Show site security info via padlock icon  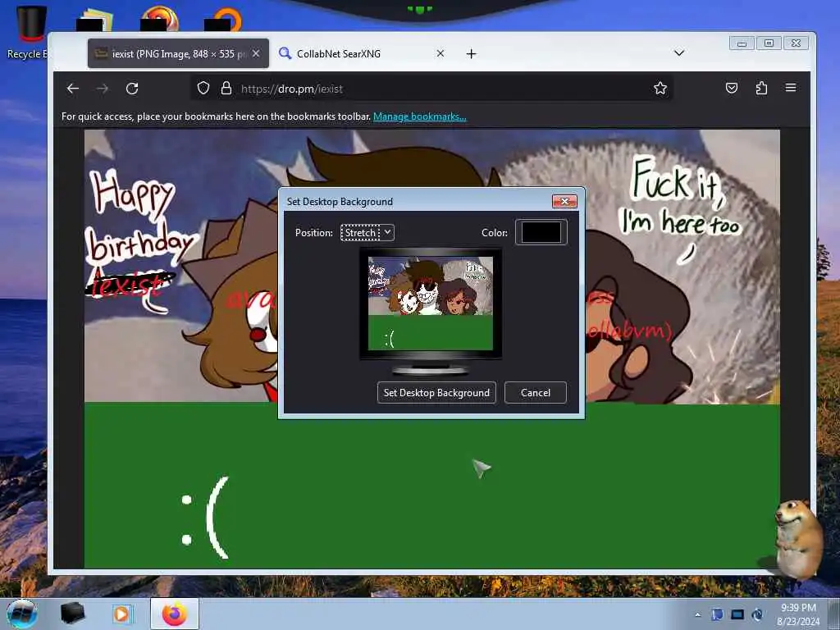(x=226, y=88)
